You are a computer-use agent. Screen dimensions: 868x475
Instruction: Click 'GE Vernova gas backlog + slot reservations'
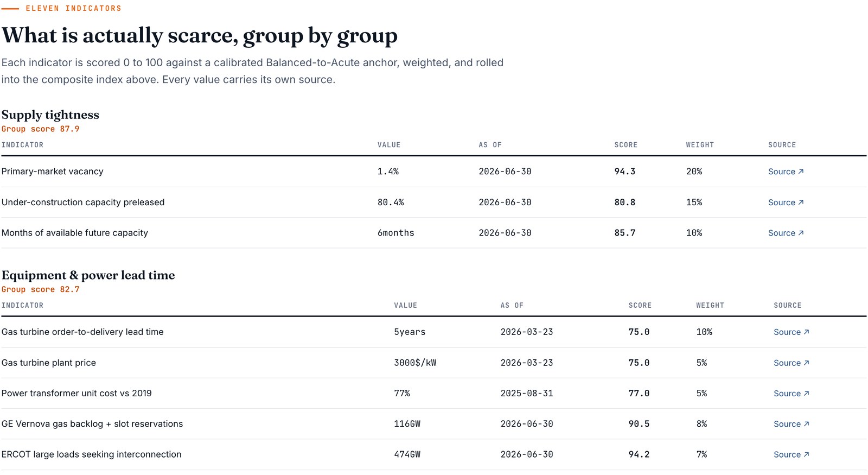point(92,424)
